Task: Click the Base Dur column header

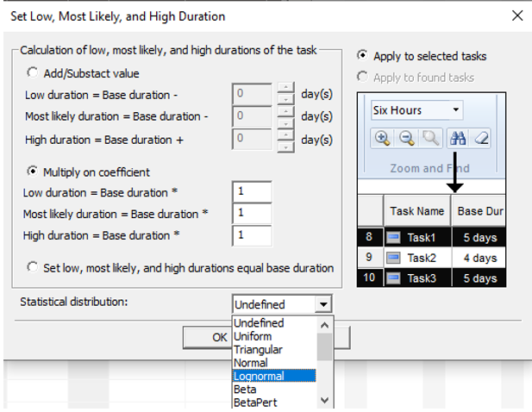Action: coord(480,211)
